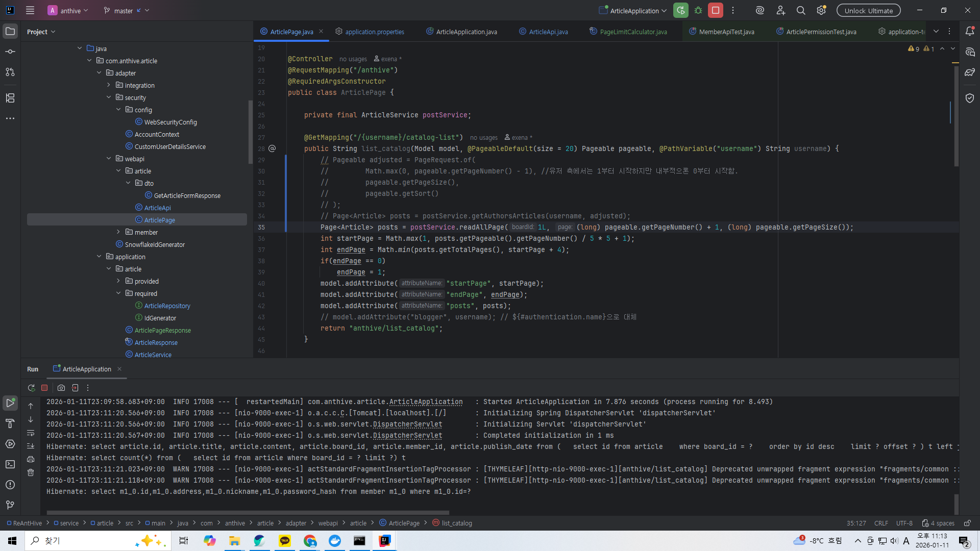Viewport: 980px width, 551px height.
Task: Open the Commit tool window icon
Action: tap(10, 52)
